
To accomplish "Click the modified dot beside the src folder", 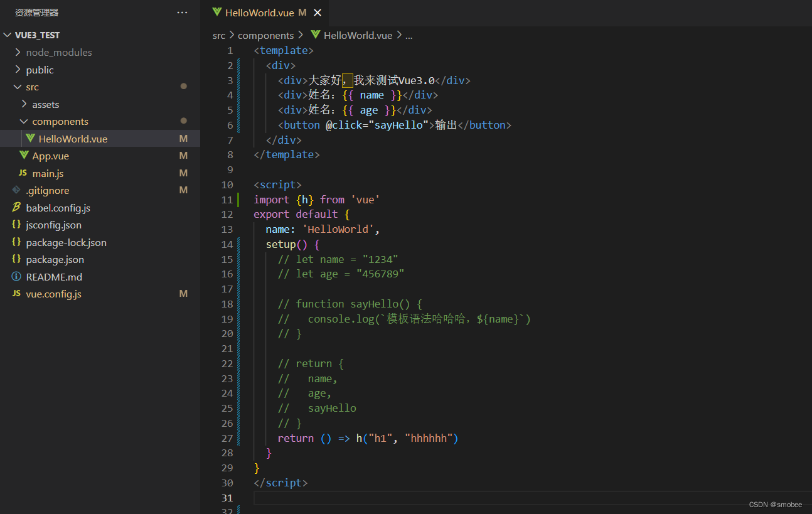I will click(183, 86).
